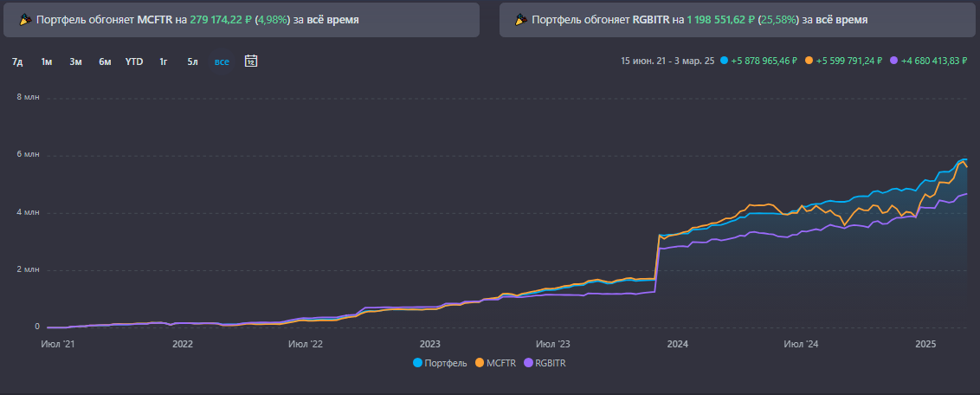Click the Июл '22 x-axis label
The height and width of the screenshot is (395, 980).
coord(306,344)
